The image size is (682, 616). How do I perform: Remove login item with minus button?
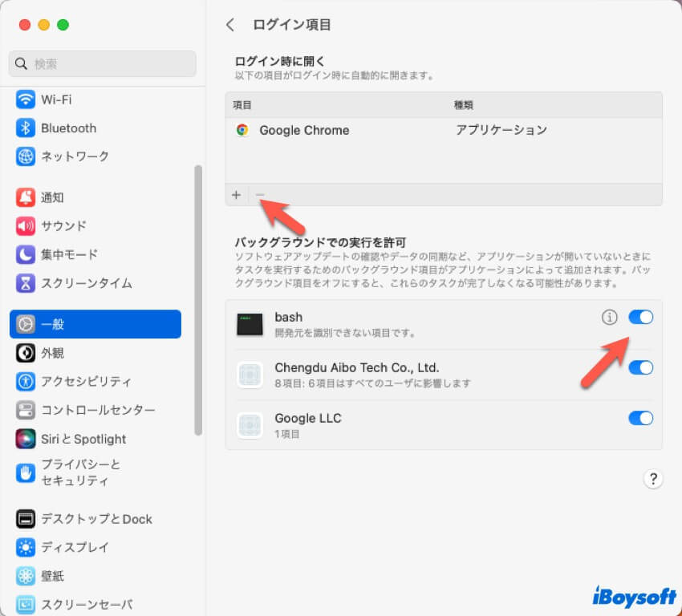coord(260,195)
